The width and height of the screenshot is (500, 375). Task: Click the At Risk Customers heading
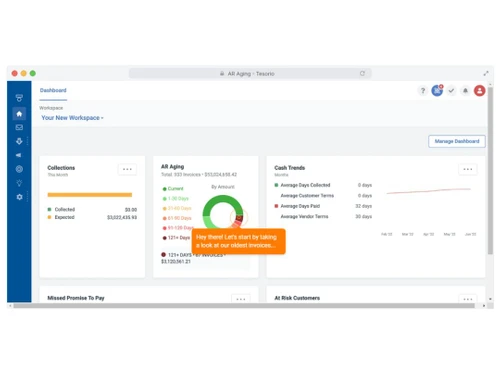[x=297, y=298]
